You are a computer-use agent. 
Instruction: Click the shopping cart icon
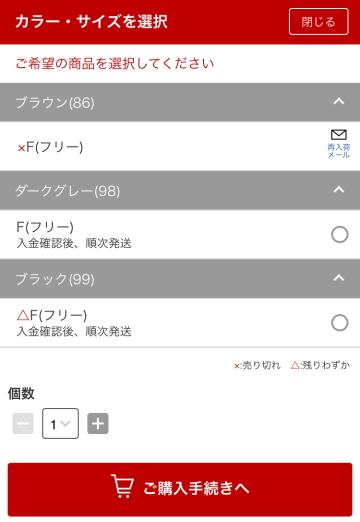pos(123,486)
